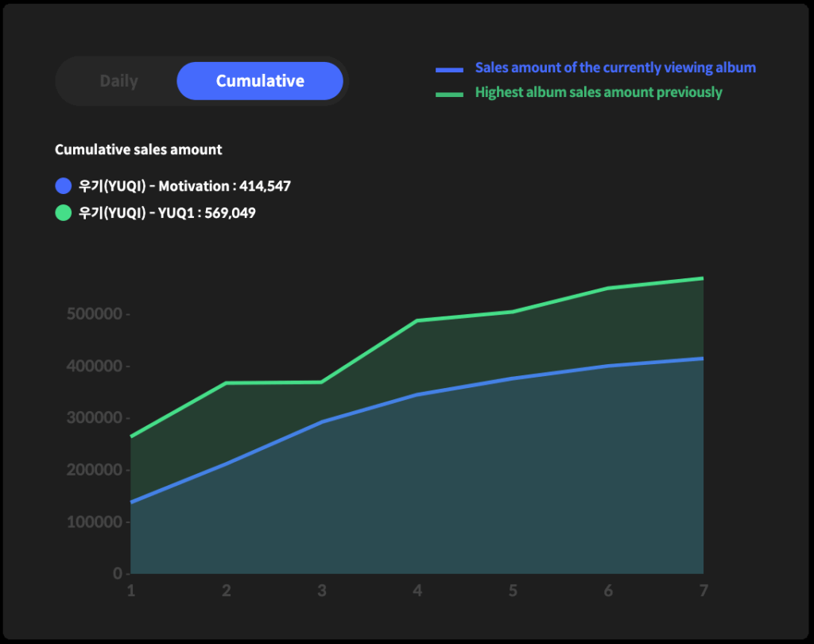Screen dimensions: 814x644
Task: Click green line point at day 4
Action: click(417, 320)
